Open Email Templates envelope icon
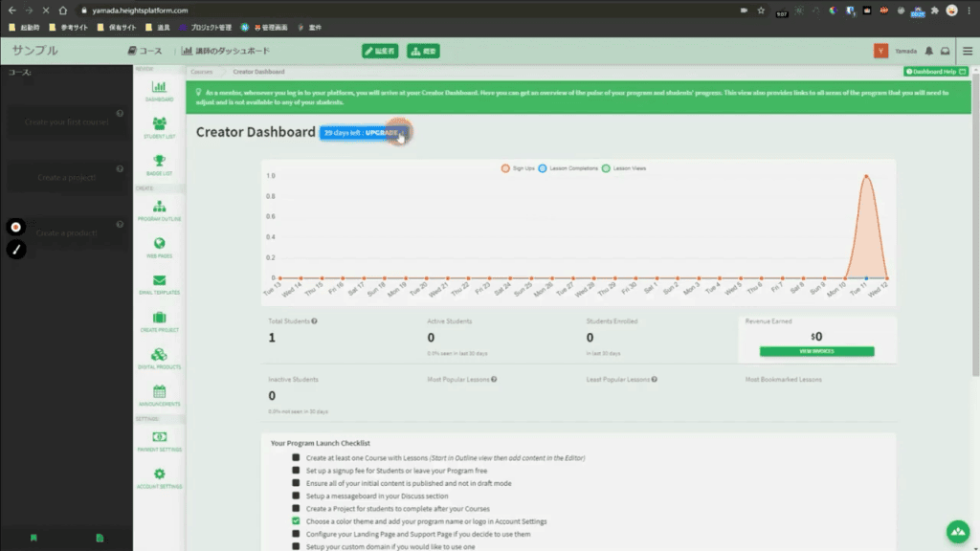The image size is (980, 551). pyautogui.click(x=159, y=284)
